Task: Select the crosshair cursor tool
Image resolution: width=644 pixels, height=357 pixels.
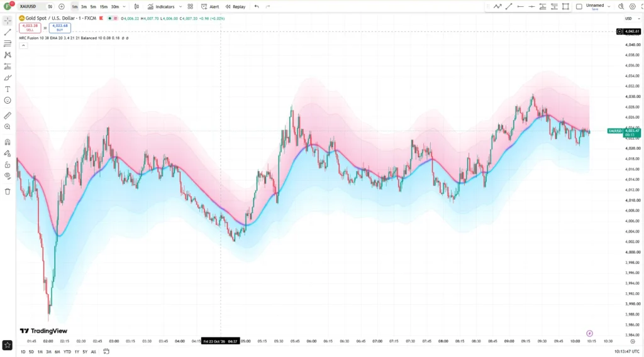Action: point(8,21)
